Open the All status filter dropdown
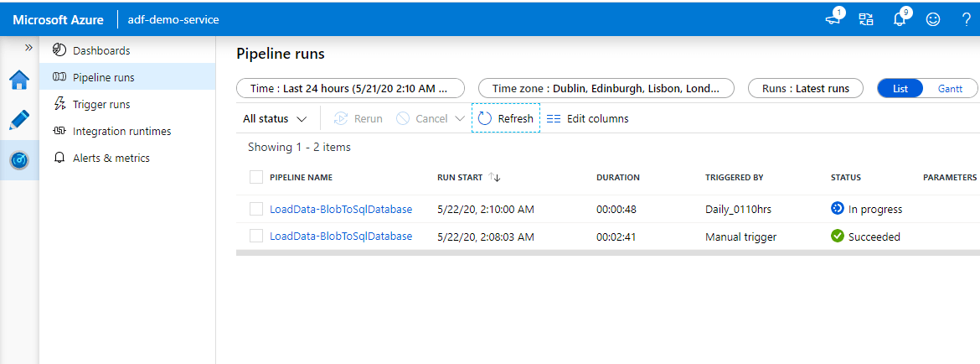Viewport: 980px width, 364px height. (x=275, y=118)
